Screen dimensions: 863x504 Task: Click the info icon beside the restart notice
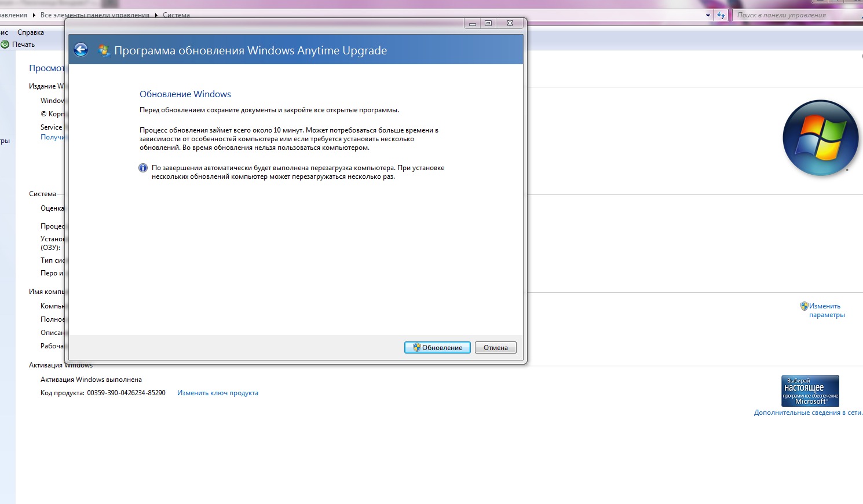143,168
